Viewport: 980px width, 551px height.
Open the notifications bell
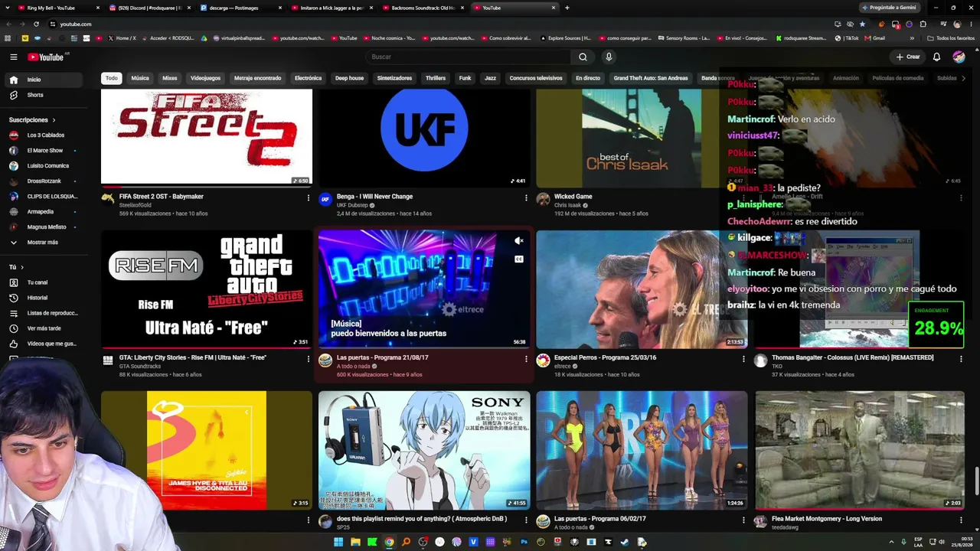(x=936, y=57)
